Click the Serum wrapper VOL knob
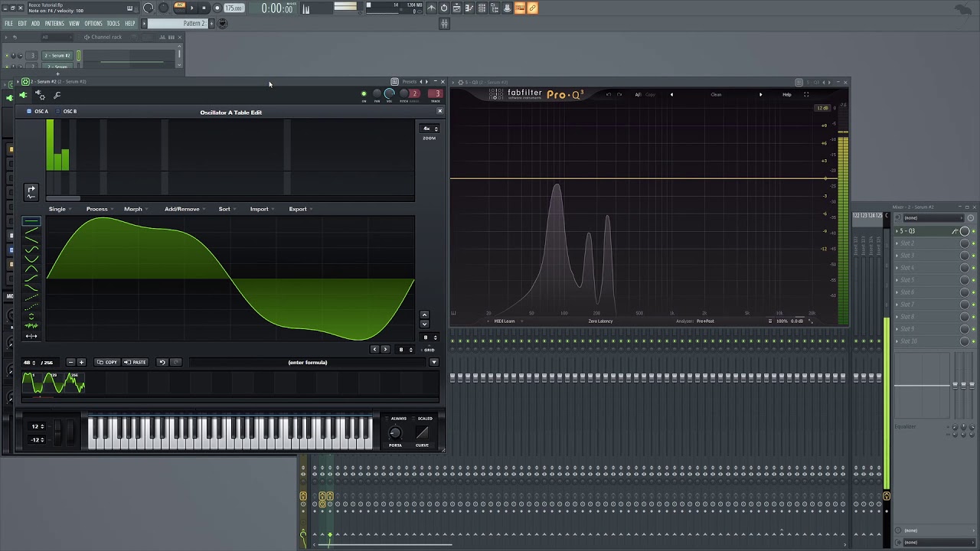The image size is (980, 551). 390,93
